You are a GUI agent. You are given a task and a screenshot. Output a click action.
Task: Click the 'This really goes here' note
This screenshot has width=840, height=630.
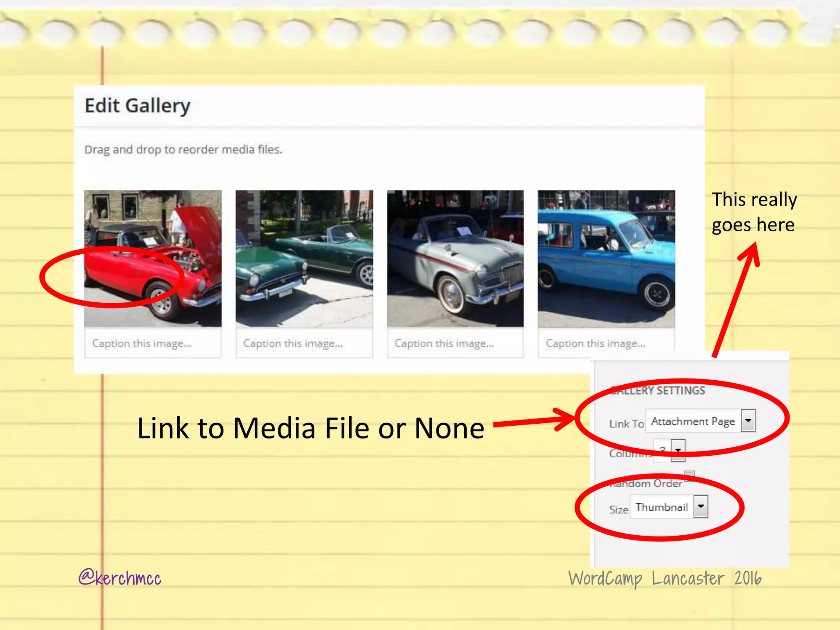click(755, 212)
